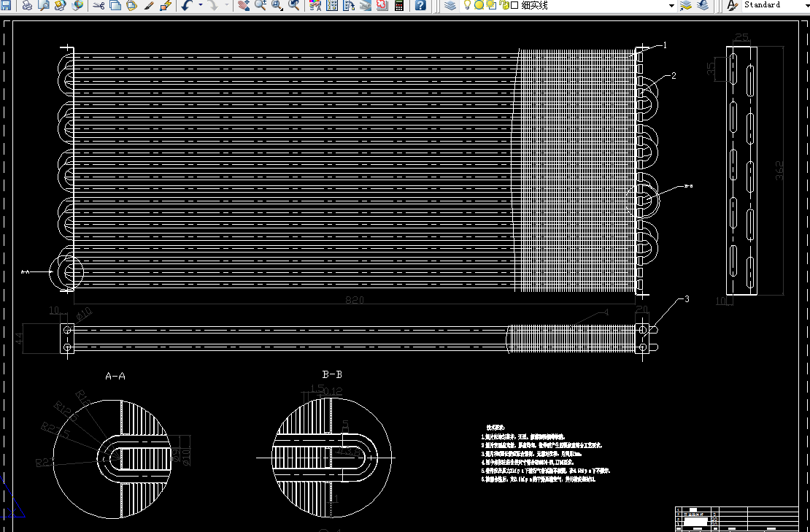The height and width of the screenshot is (532, 810).
Task: Expand the layer list dropdown arrow
Action: click(x=671, y=5)
